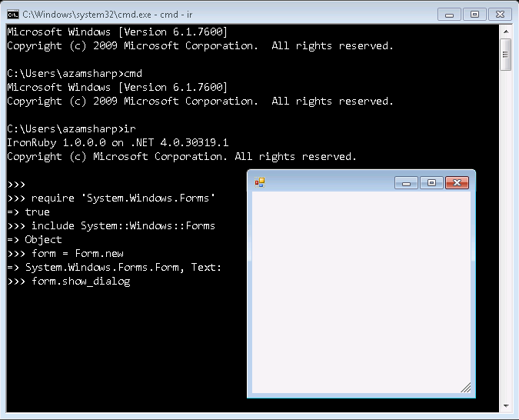Maximize the blank Form window
The width and height of the screenshot is (519, 420).
coord(431,183)
